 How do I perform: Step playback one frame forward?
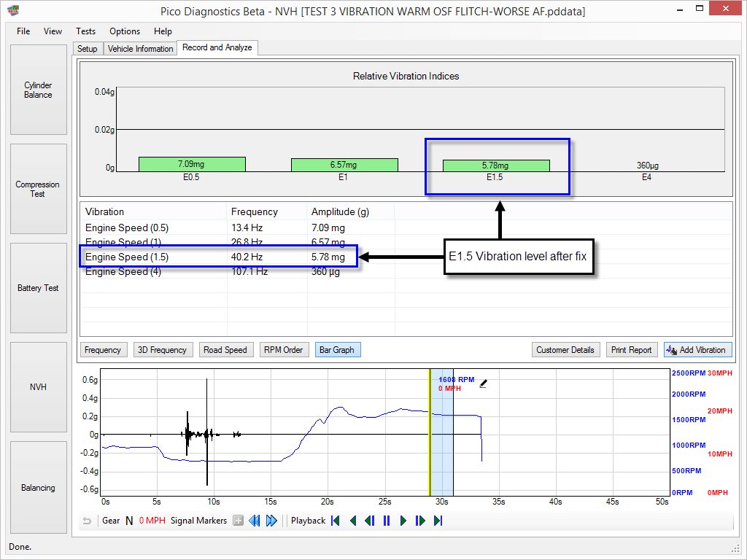click(x=420, y=521)
